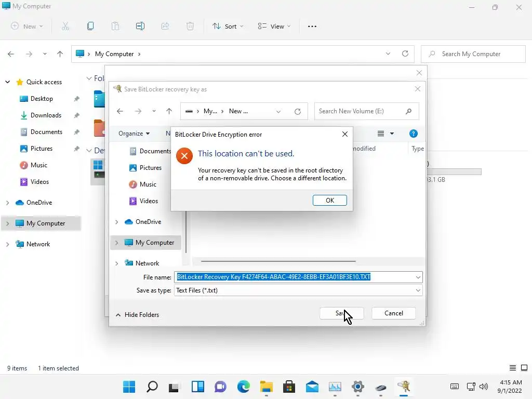Screen dimensions: 532x399
Task: Expand OneDrive in Explorer sidebar
Action: (7, 203)
